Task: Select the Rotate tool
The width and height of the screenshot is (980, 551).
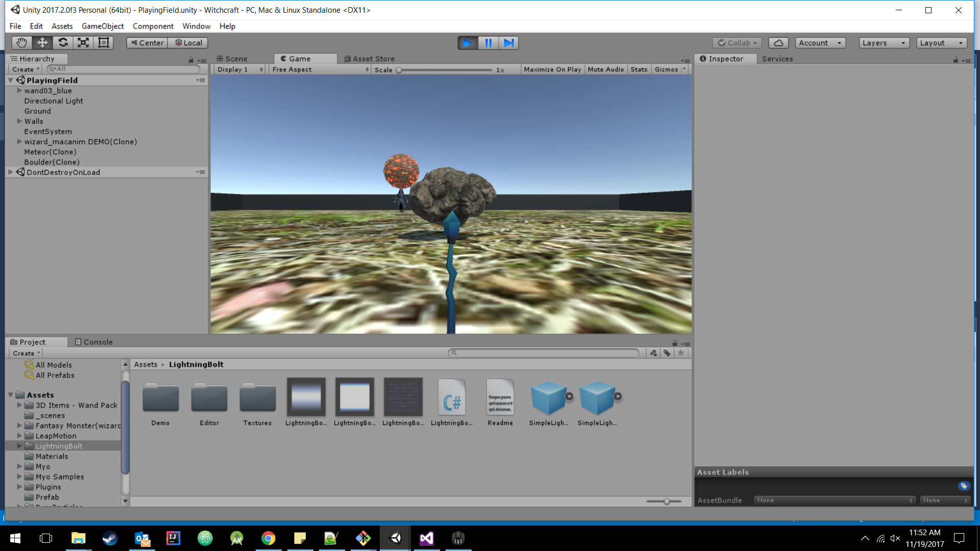Action: coord(63,43)
